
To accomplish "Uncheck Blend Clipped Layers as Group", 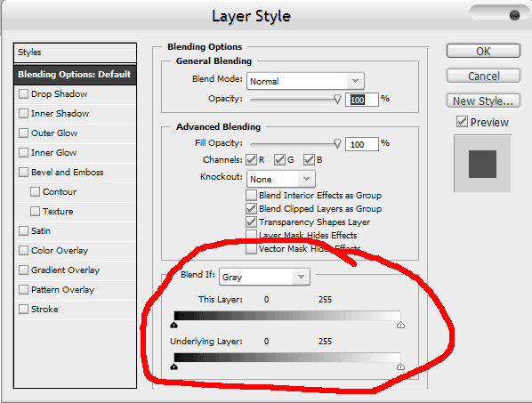I will 252,209.
